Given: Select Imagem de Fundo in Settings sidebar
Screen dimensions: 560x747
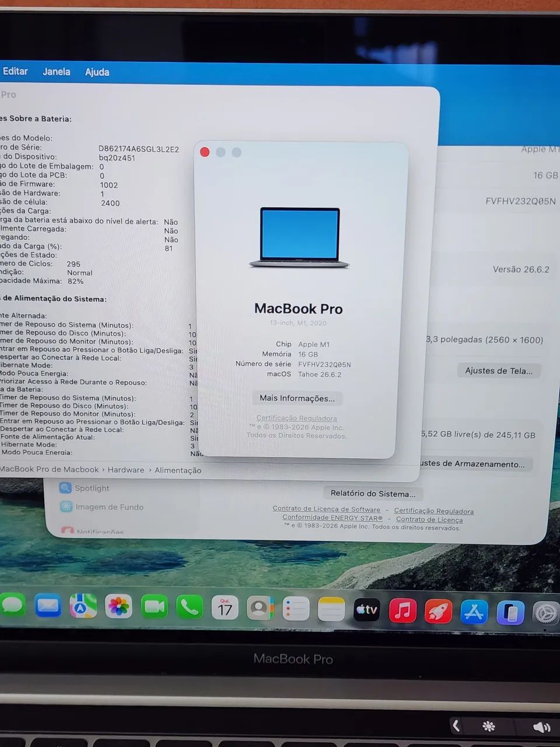Looking at the screenshot, I should (x=109, y=507).
